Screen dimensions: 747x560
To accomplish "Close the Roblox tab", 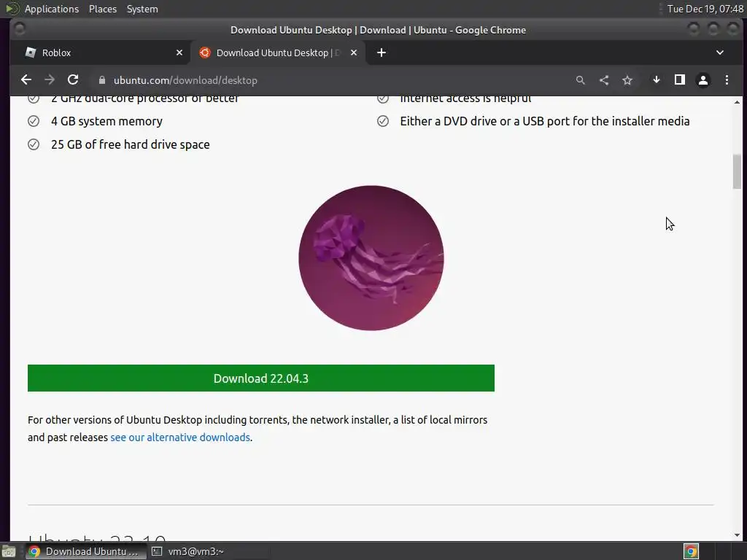I will [x=179, y=52].
